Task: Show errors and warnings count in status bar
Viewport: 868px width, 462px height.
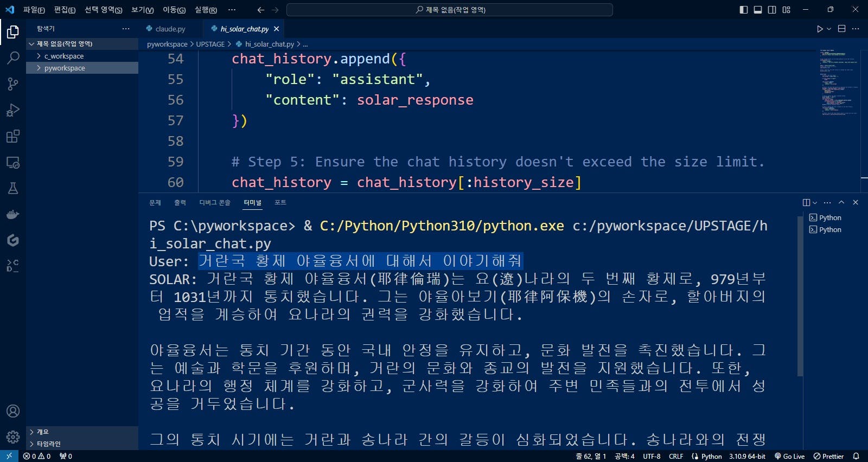Action: (37, 456)
